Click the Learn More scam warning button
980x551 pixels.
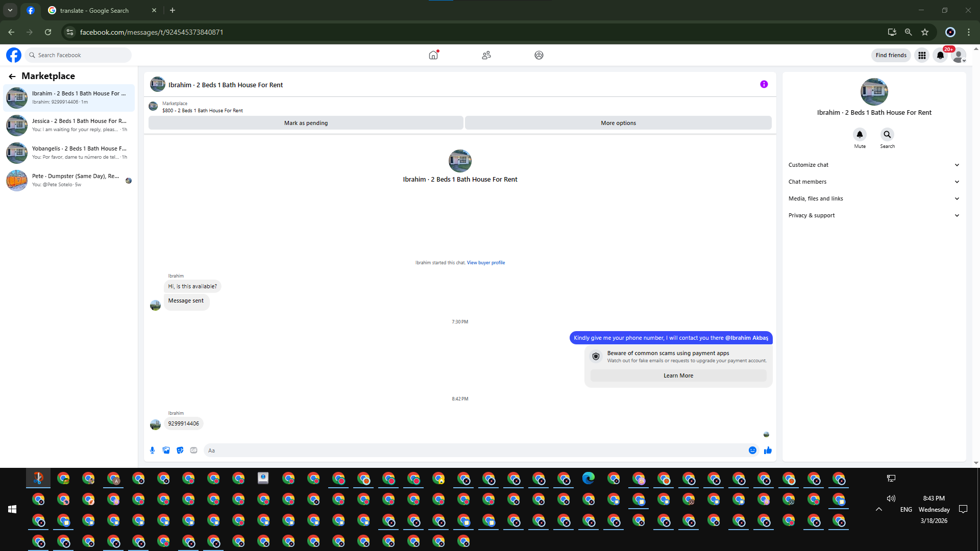point(678,375)
